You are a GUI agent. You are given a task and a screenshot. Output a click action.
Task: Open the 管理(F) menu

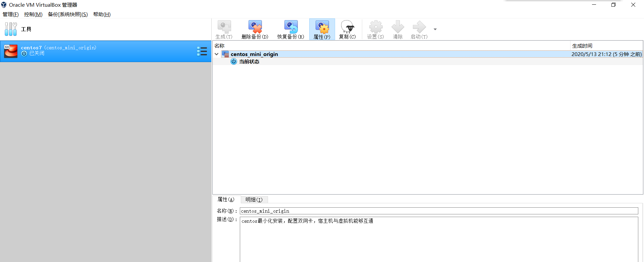[x=11, y=14]
